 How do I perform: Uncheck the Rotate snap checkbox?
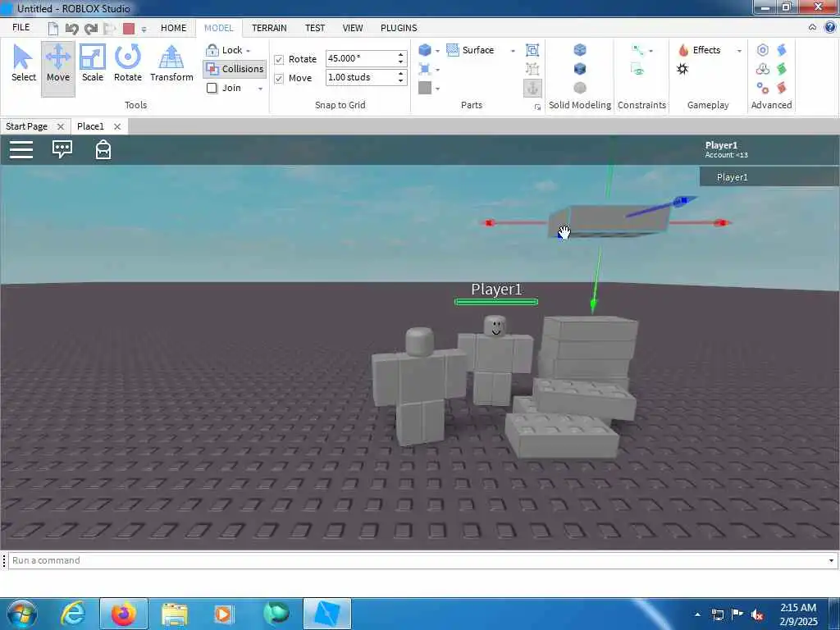click(279, 59)
